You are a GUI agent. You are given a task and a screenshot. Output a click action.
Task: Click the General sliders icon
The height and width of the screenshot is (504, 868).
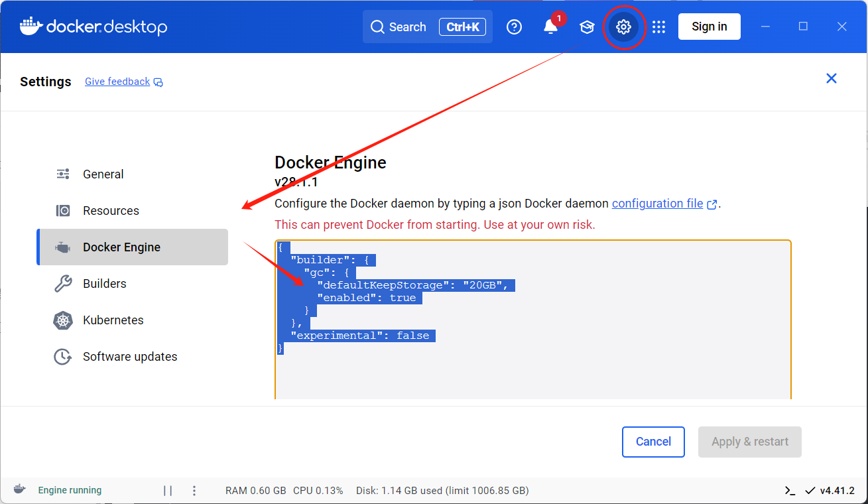(x=63, y=174)
